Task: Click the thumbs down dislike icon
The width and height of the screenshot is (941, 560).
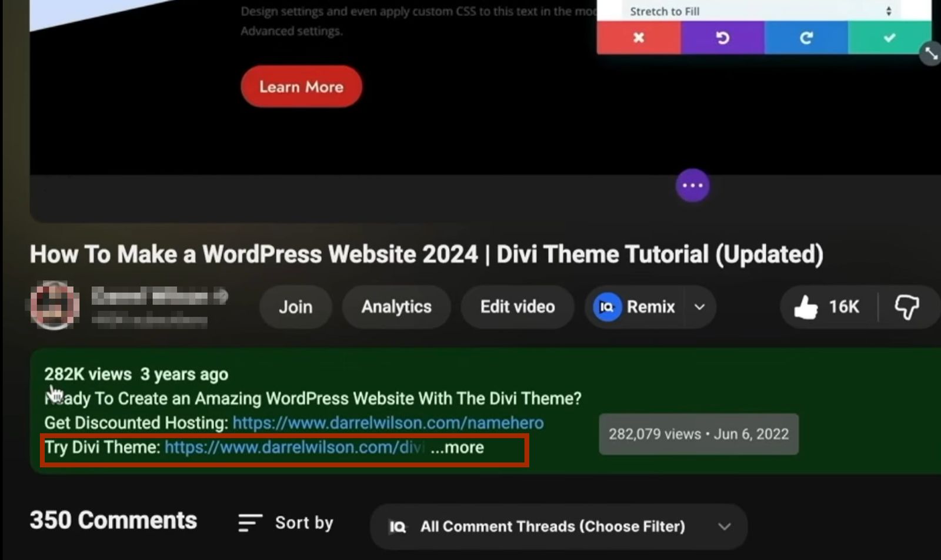Action: pyautogui.click(x=906, y=307)
